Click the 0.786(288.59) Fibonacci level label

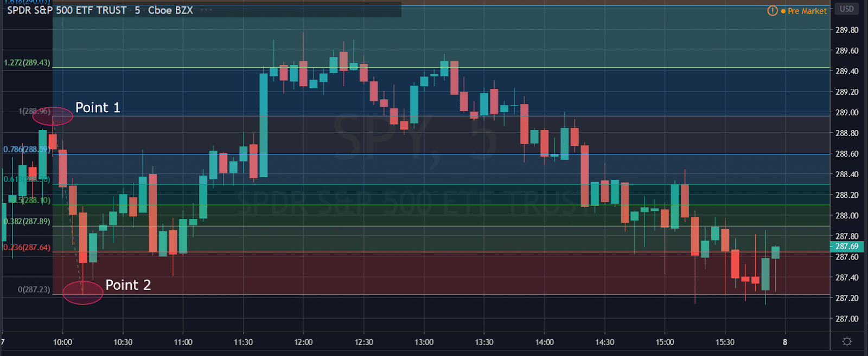click(x=27, y=149)
